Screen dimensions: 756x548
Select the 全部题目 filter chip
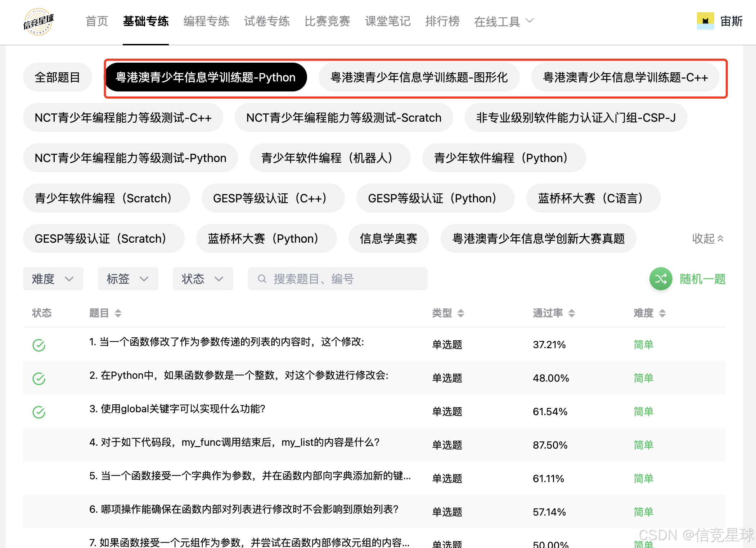[57, 77]
